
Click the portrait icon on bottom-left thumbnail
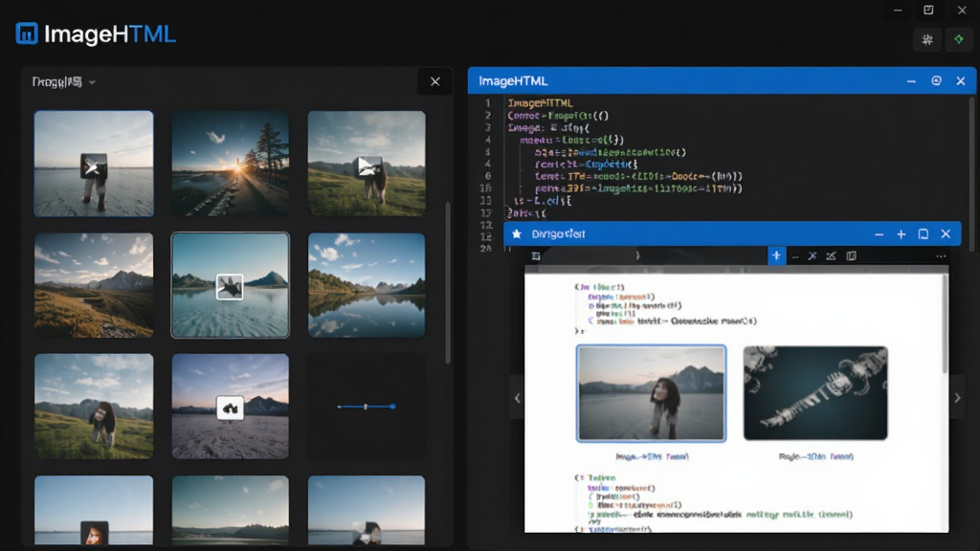click(94, 534)
